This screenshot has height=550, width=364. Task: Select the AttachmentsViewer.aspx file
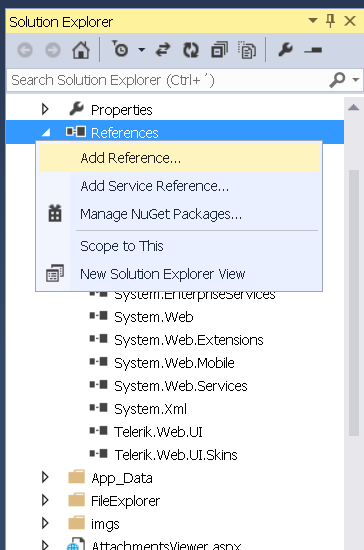(x=166, y=545)
